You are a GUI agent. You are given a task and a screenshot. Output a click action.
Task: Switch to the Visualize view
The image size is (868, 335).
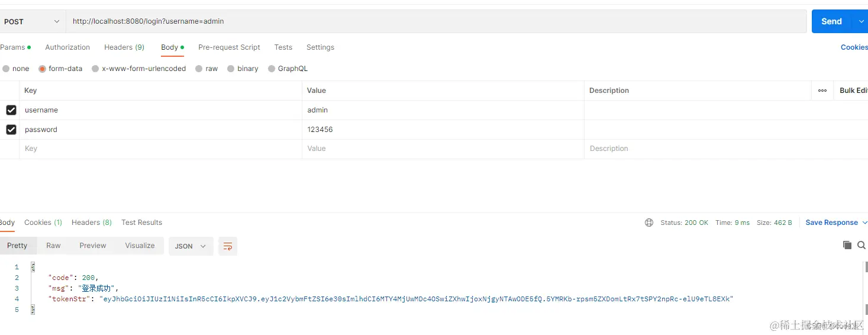click(x=140, y=246)
